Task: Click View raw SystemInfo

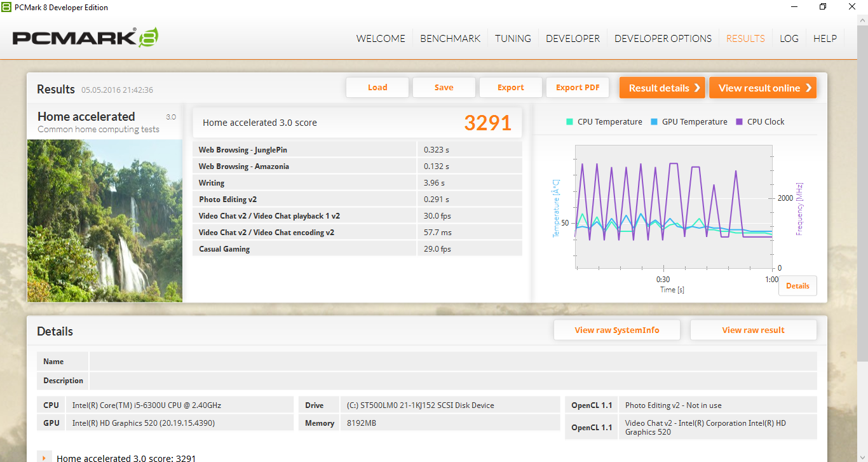Action: coord(617,330)
